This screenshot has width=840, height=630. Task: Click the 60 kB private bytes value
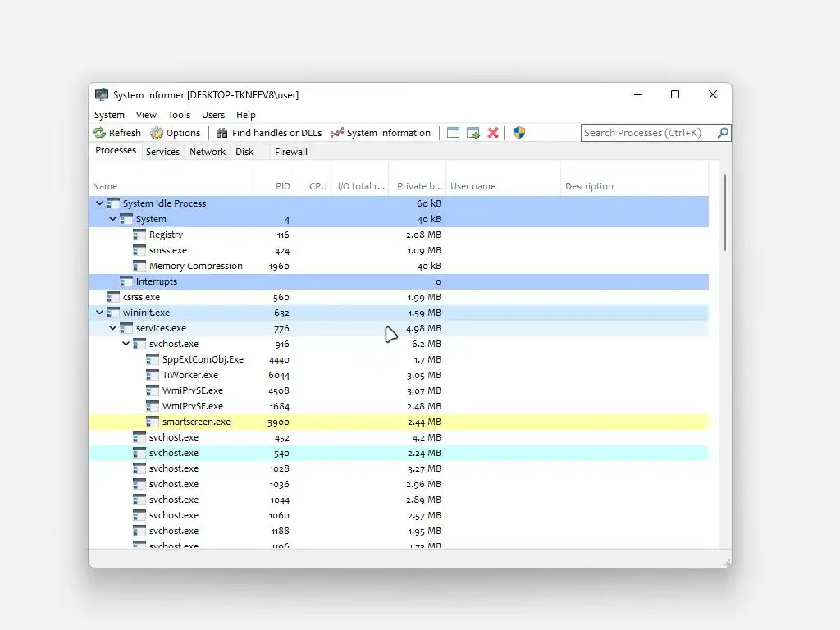(428, 203)
